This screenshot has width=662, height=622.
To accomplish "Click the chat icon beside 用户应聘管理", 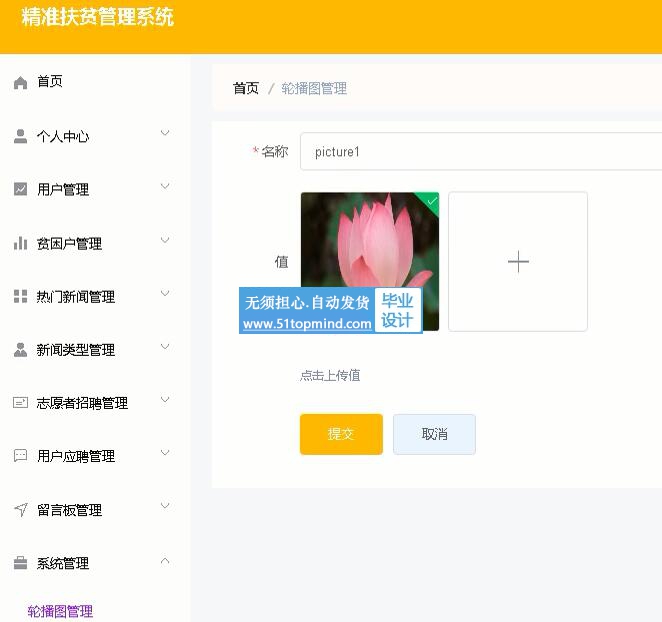I will [20, 456].
